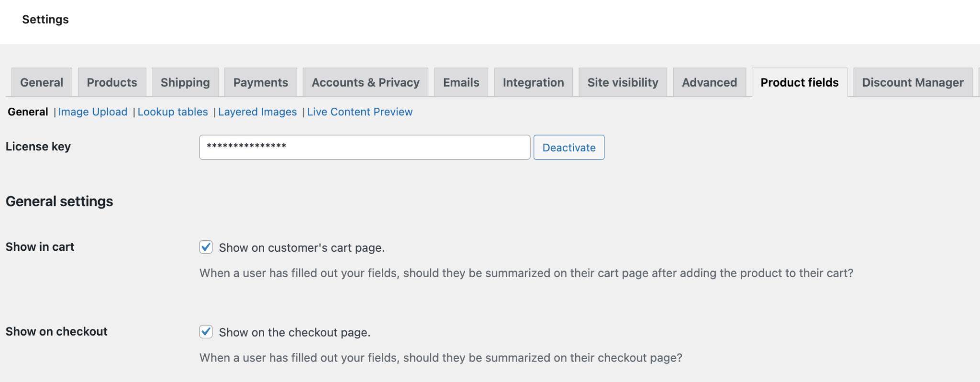Select the General subsection link
Image resolution: width=980 pixels, height=382 pixels.
[x=28, y=112]
